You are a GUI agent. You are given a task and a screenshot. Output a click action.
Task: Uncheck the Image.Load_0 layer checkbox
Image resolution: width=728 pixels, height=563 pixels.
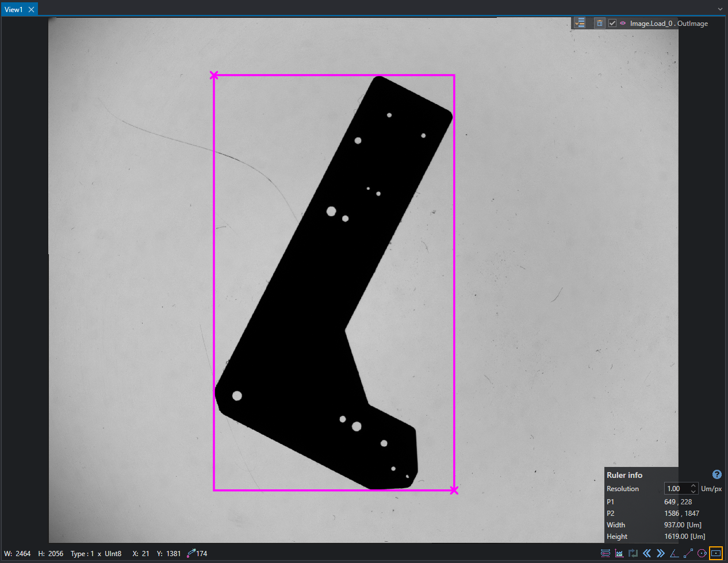612,23
